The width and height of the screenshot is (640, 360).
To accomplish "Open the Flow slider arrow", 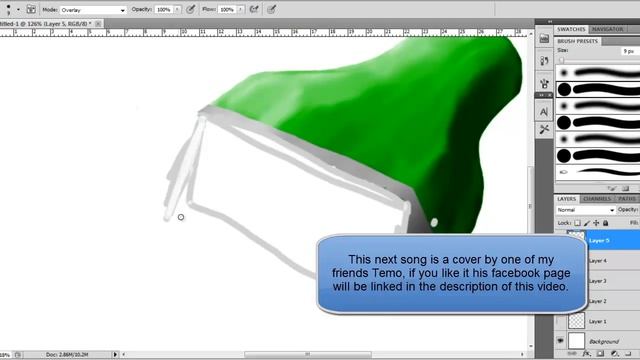I will point(241,9).
